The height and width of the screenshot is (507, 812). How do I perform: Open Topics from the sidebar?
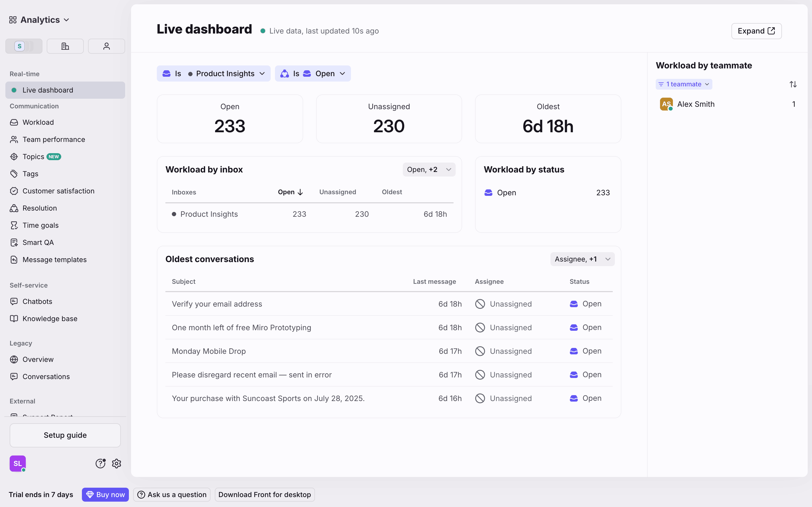click(34, 156)
